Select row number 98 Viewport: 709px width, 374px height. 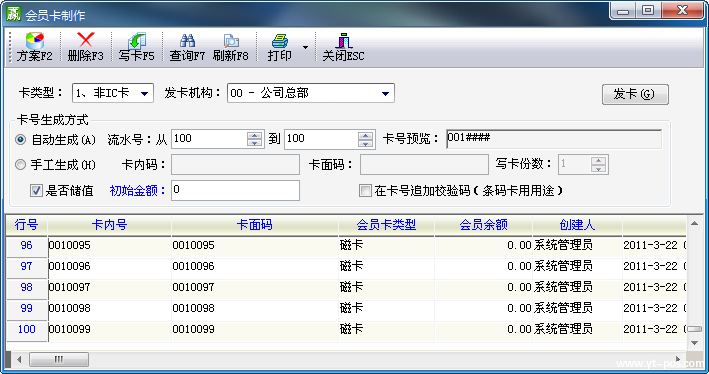[26, 287]
